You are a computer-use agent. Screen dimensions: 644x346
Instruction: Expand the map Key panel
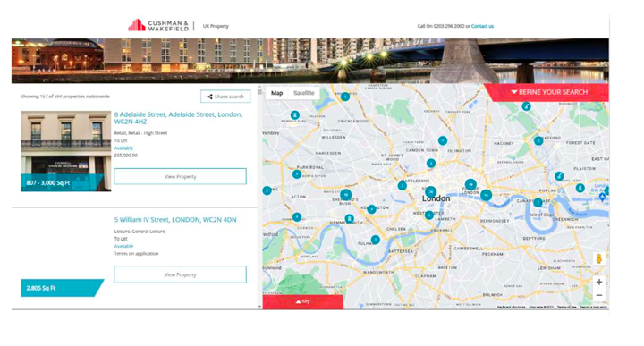pyautogui.click(x=302, y=301)
